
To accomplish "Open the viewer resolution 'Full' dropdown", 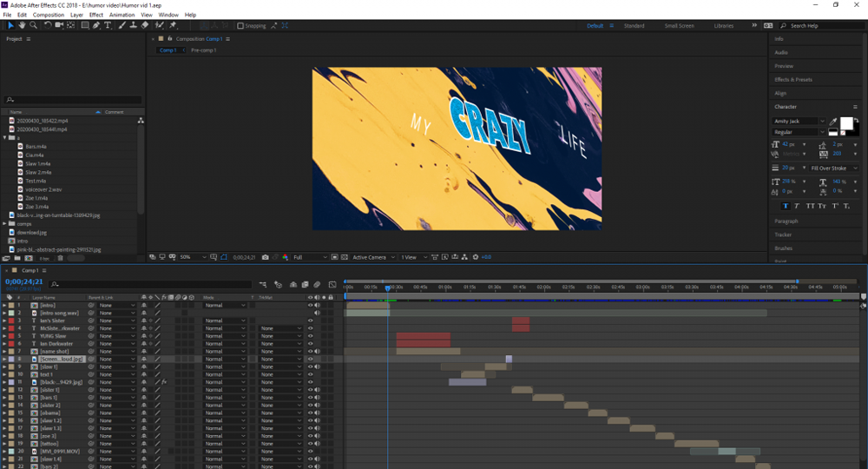I will [310, 257].
